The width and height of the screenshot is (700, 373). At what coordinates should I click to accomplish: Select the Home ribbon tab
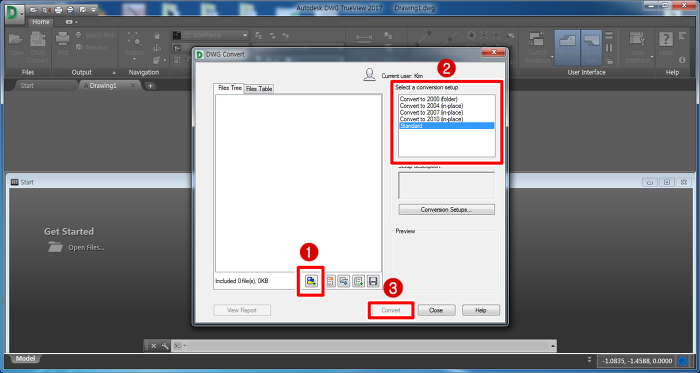(x=41, y=22)
